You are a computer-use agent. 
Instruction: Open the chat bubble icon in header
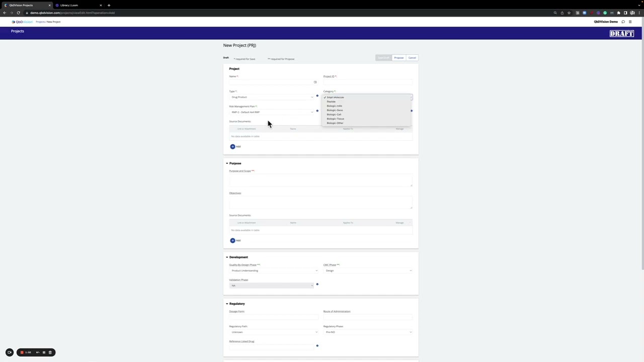coord(623,22)
